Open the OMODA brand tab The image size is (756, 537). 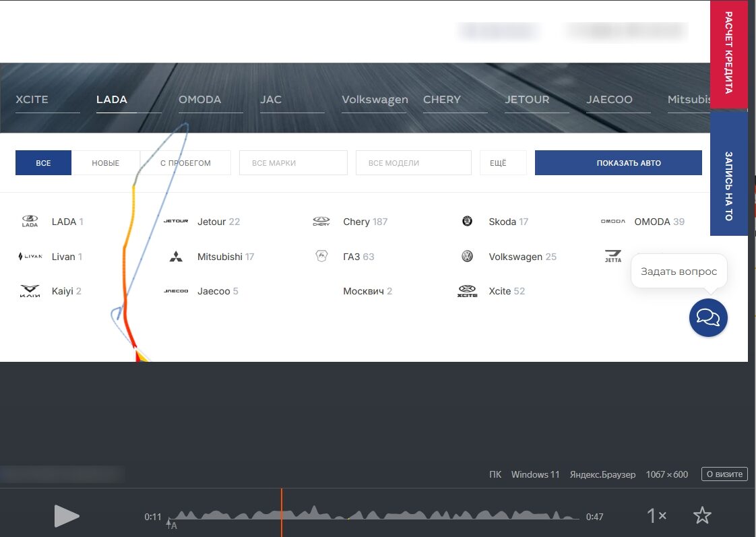point(200,100)
